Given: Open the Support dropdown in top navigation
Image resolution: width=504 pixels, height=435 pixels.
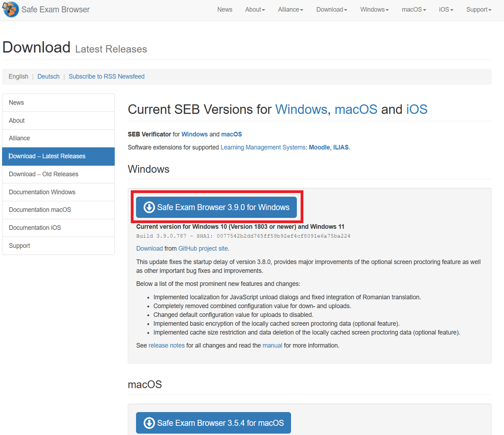Looking at the screenshot, I should tap(479, 10).
